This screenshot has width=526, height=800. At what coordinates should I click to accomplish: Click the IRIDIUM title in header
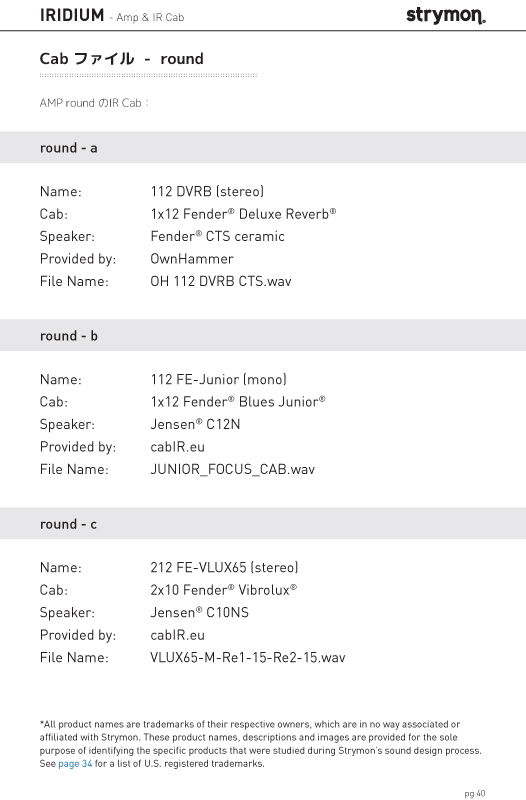coord(72,15)
